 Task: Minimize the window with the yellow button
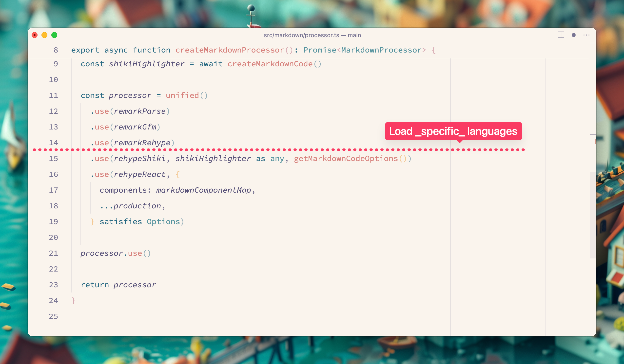click(44, 35)
